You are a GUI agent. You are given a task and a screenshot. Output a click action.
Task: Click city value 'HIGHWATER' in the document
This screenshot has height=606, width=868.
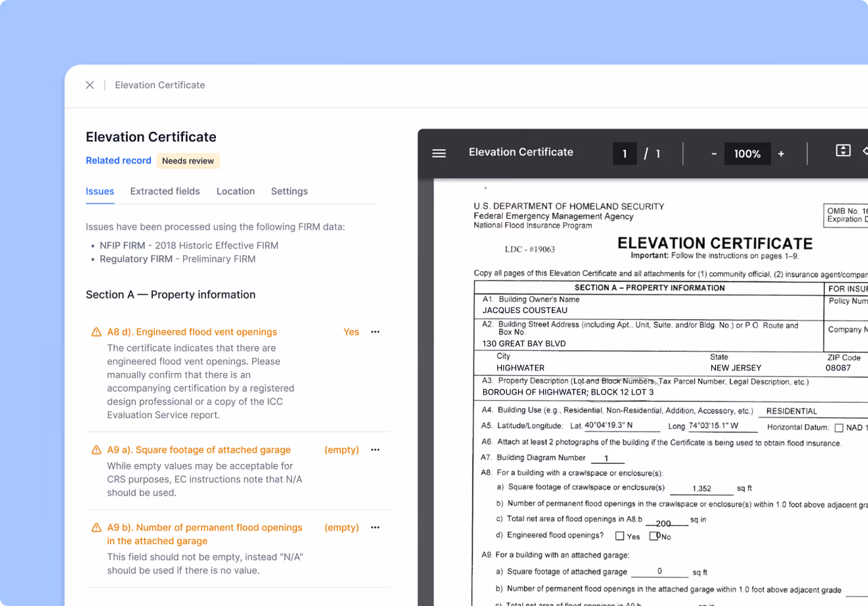tap(521, 368)
